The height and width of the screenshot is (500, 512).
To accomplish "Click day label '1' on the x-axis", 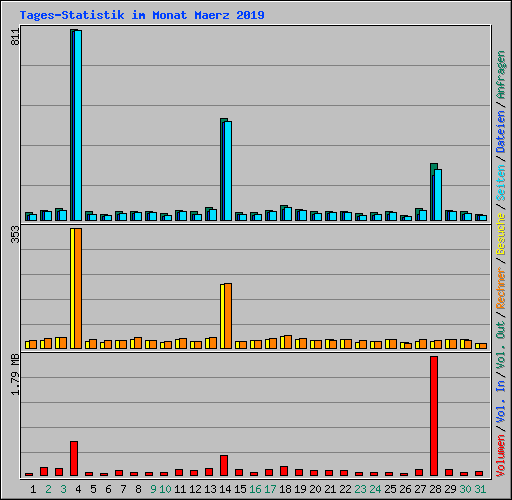I will point(33,489).
